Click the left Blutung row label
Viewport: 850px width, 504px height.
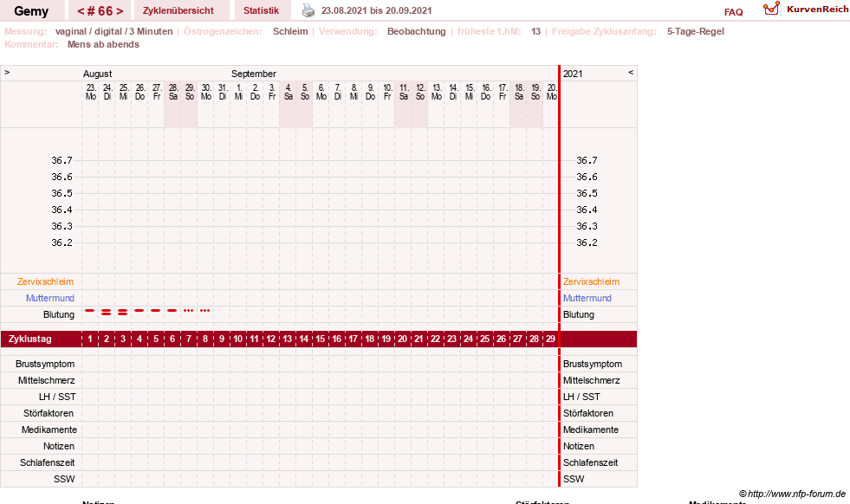pyautogui.click(x=59, y=315)
